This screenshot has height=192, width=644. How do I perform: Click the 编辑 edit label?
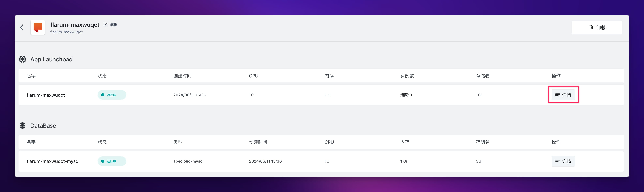pos(113,24)
